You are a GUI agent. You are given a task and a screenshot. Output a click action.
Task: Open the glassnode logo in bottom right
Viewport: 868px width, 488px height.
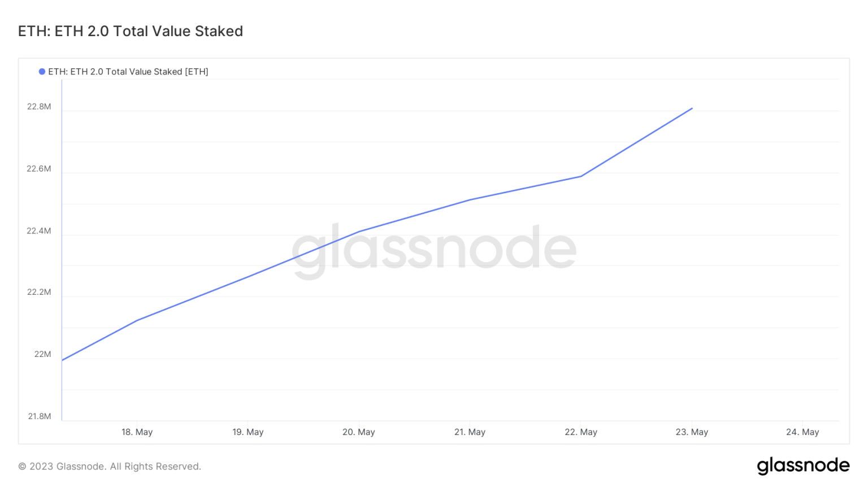coord(803,465)
